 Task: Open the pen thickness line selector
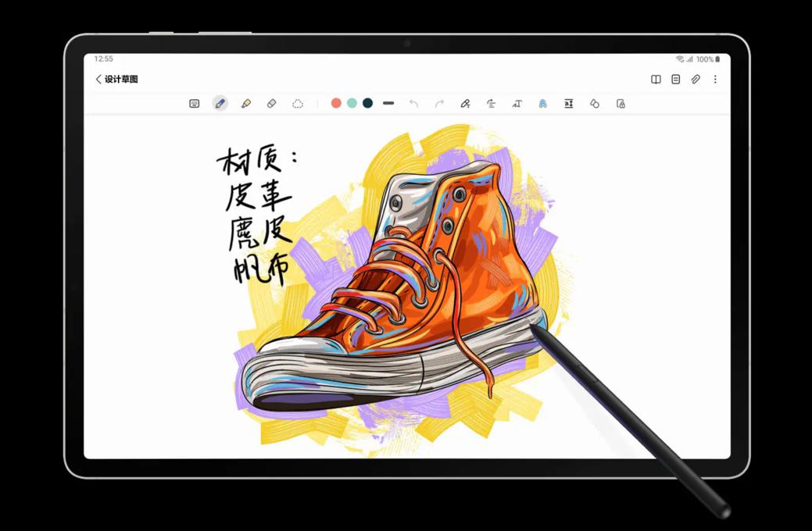pyautogui.click(x=388, y=103)
